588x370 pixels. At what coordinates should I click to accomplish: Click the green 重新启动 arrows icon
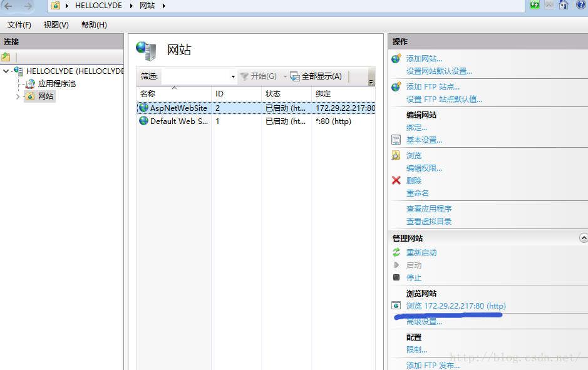click(396, 252)
